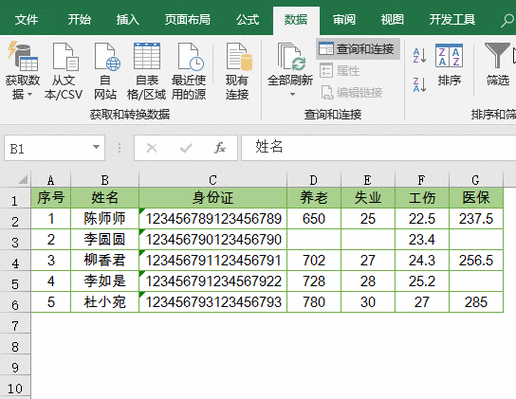Image resolution: width=516 pixels, height=399 pixels.
Task: Select cell with value 780
Action: pos(314,302)
